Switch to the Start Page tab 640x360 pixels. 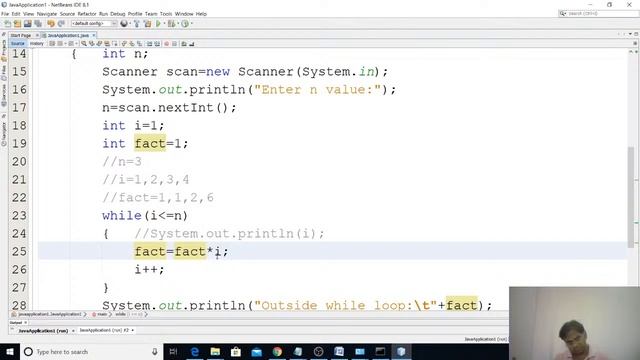pos(21,36)
